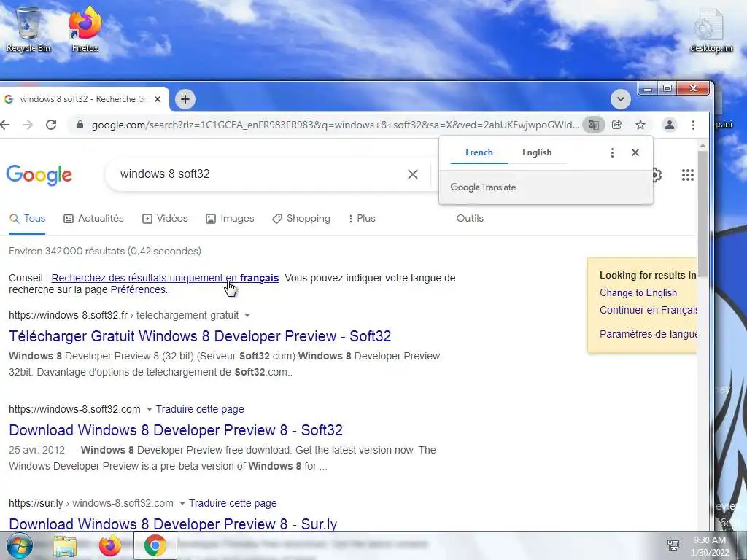Reload the current page
Image resolution: width=747 pixels, height=560 pixels.
[x=51, y=125]
